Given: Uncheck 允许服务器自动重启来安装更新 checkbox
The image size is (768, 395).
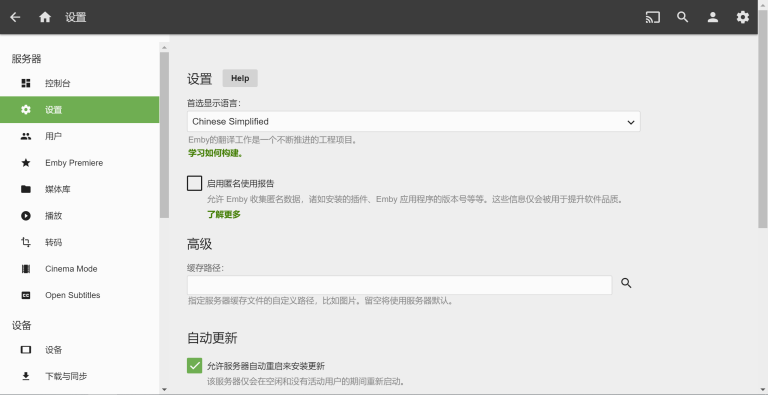Looking at the screenshot, I should click(194, 366).
